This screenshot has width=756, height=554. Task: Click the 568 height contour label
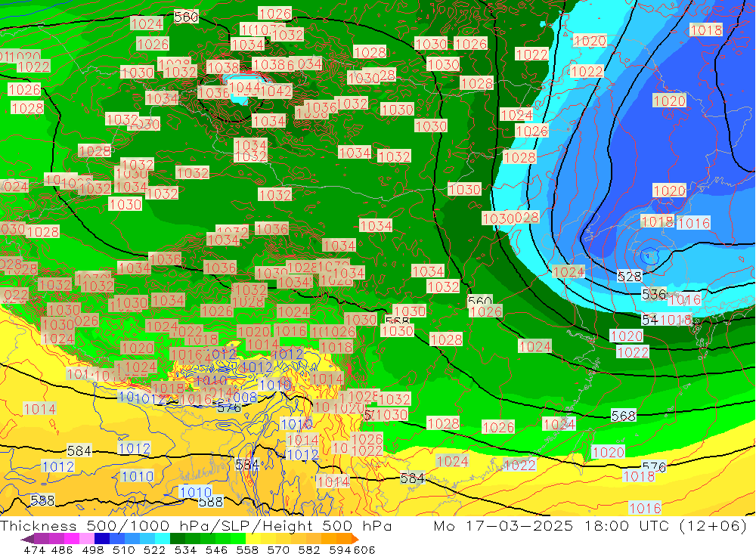624,415
